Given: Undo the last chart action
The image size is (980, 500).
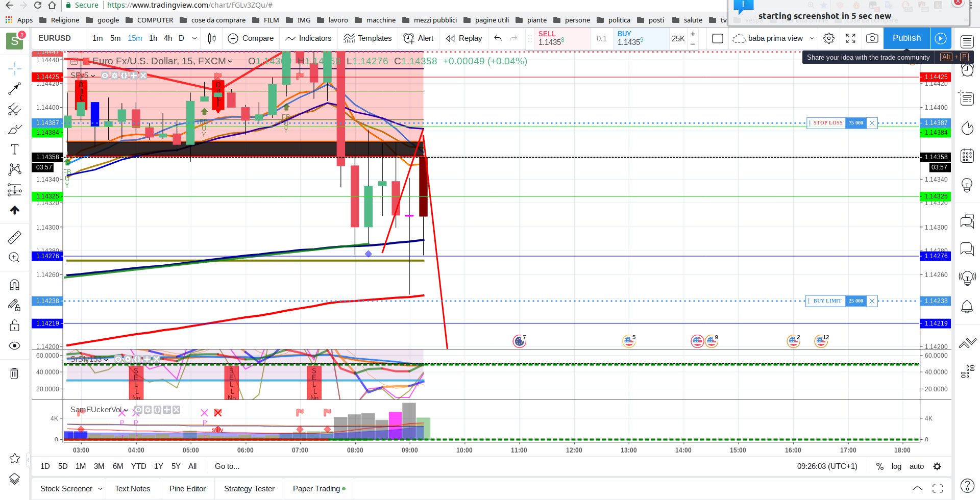Looking at the screenshot, I should click(498, 38).
